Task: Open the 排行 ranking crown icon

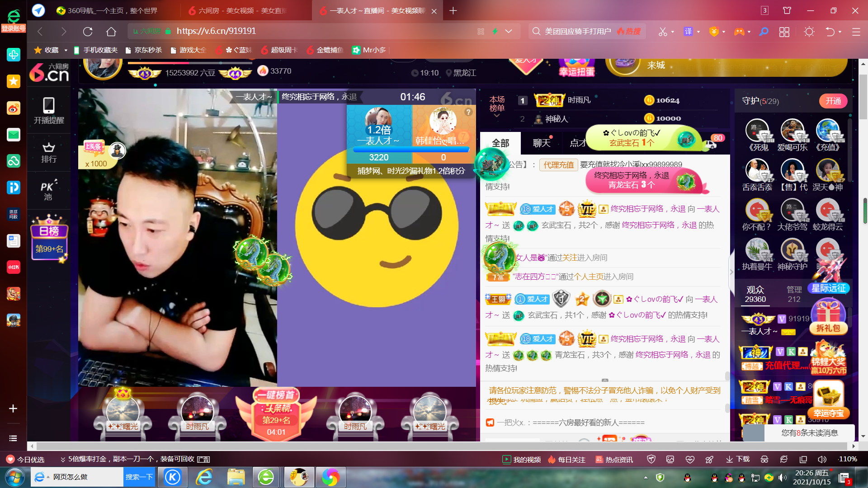Action: [49, 153]
